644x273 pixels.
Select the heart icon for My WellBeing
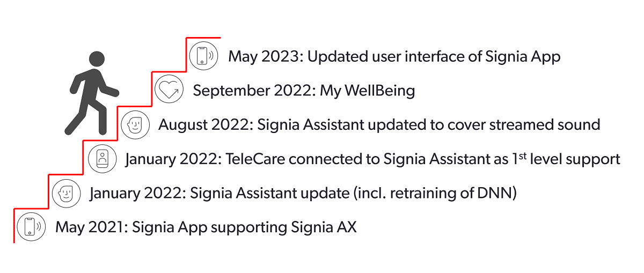click(x=169, y=90)
